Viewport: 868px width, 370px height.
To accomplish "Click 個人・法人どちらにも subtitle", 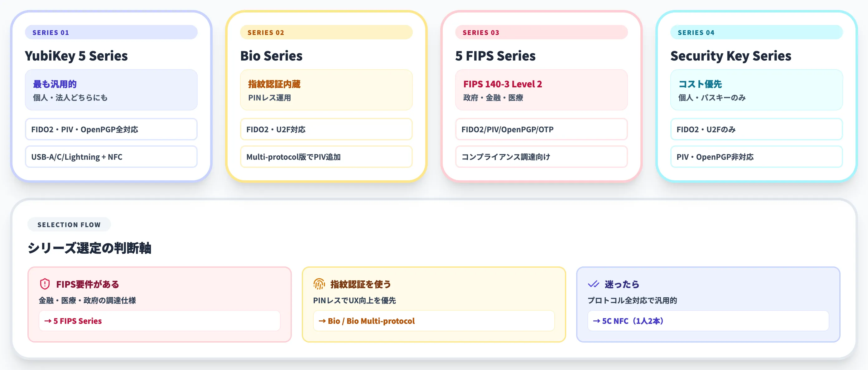I will (70, 98).
